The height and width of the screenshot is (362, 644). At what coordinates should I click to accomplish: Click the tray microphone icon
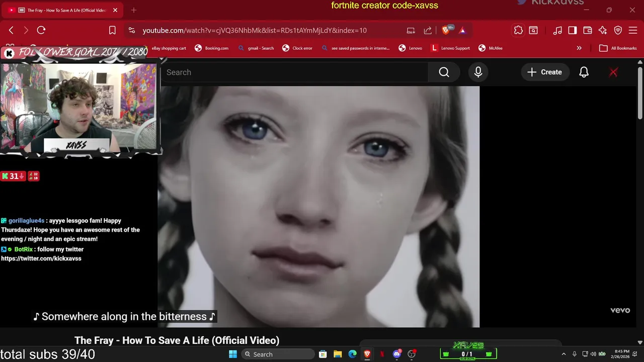[575, 354]
